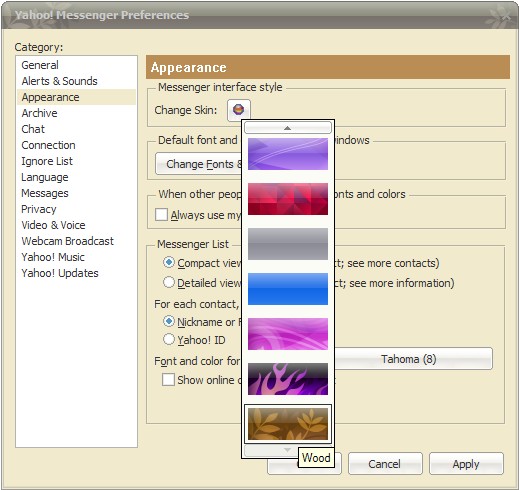This screenshot has height=490, width=519.
Task: Choose Yahoo! ID radio option
Action: (169, 339)
